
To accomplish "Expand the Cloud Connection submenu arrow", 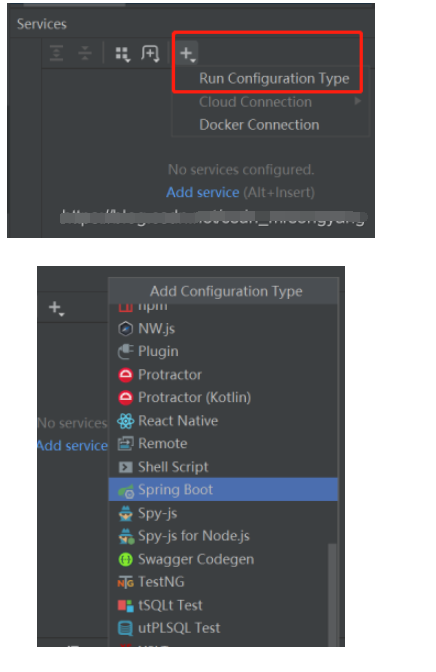I will (x=358, y=101).
